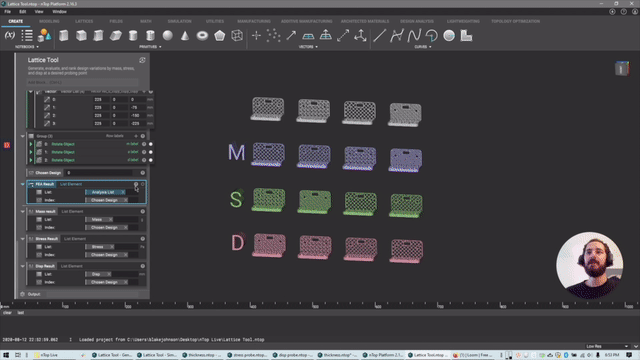Viewport: 640px width, 360px height.
Task: Select the Torus primitive icon
Action: click(202, 36)
